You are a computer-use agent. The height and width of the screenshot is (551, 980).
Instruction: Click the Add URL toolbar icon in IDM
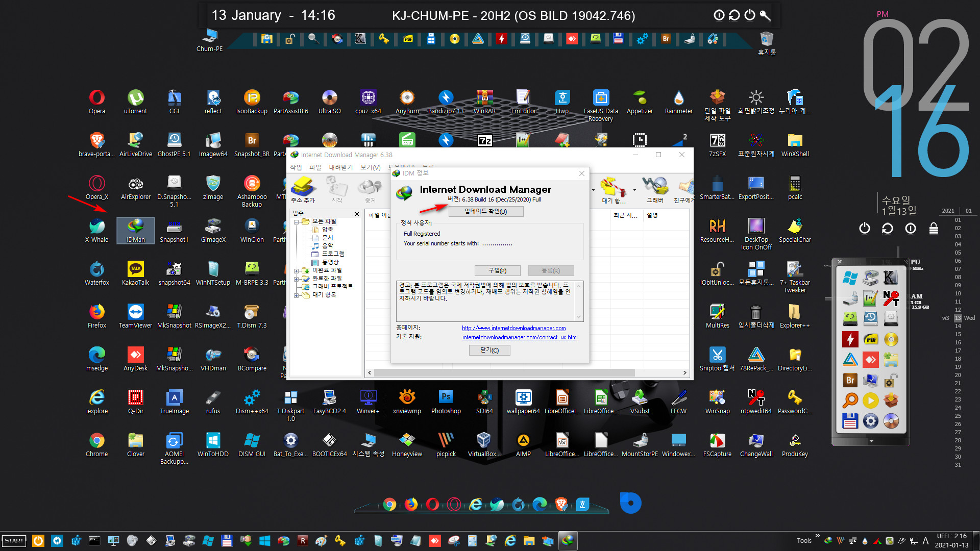coord(303,190)
